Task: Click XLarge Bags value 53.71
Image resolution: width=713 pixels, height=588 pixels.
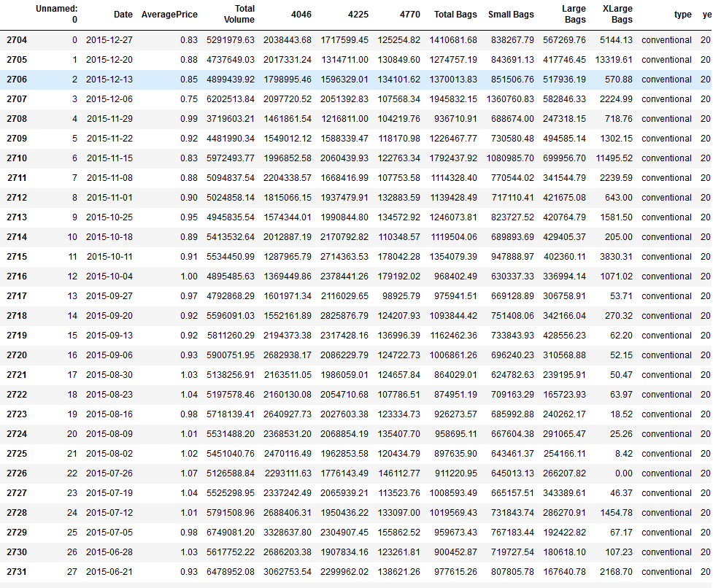Action: click(x=621, y=295)
